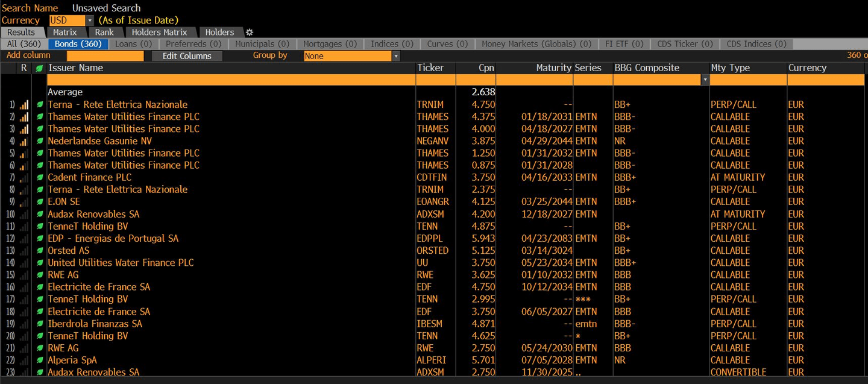Open the Currency USD dropdown

[90, 20]
